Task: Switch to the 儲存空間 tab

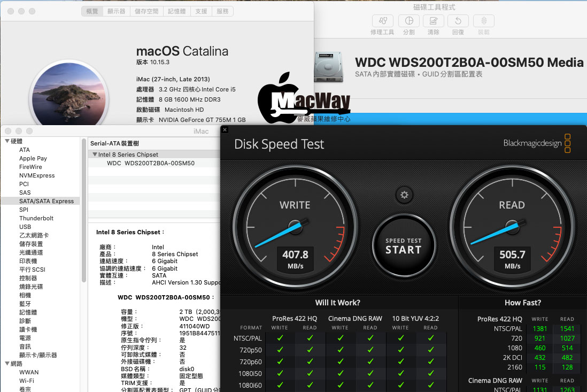Action: pyautogui.click(x=146, y=11)
